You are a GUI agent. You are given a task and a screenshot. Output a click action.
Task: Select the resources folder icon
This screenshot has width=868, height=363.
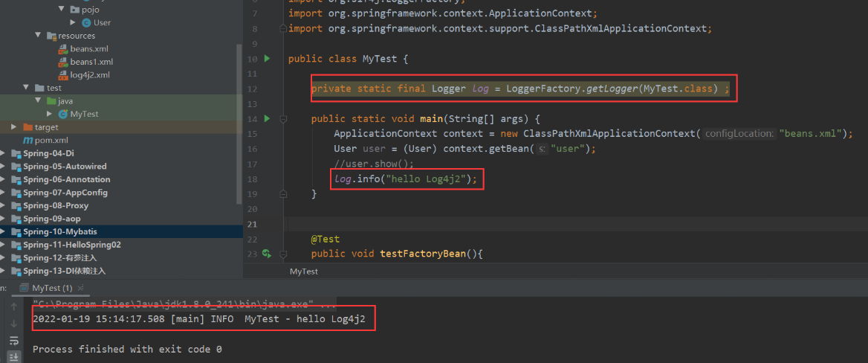coord(51,36)
